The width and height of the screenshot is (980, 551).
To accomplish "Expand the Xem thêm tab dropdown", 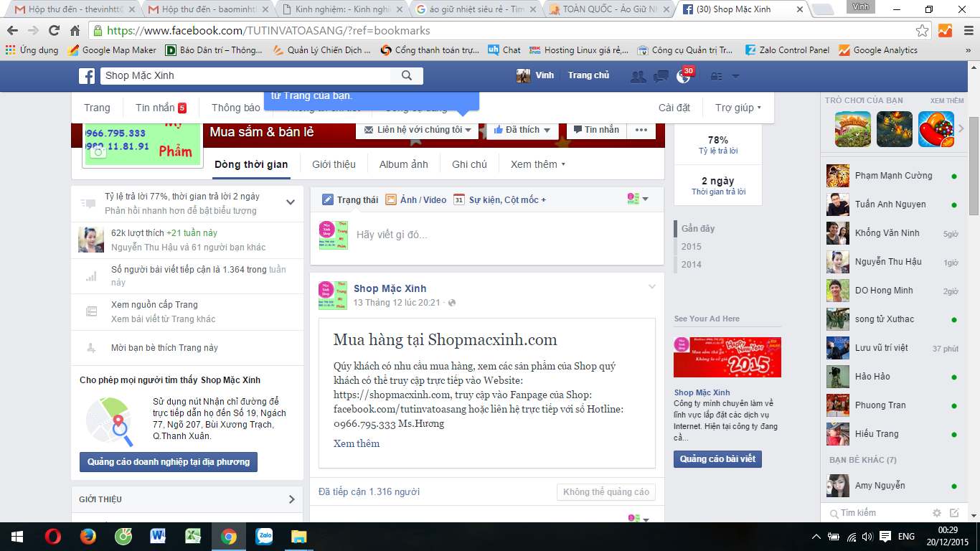I will click(538, 164).
